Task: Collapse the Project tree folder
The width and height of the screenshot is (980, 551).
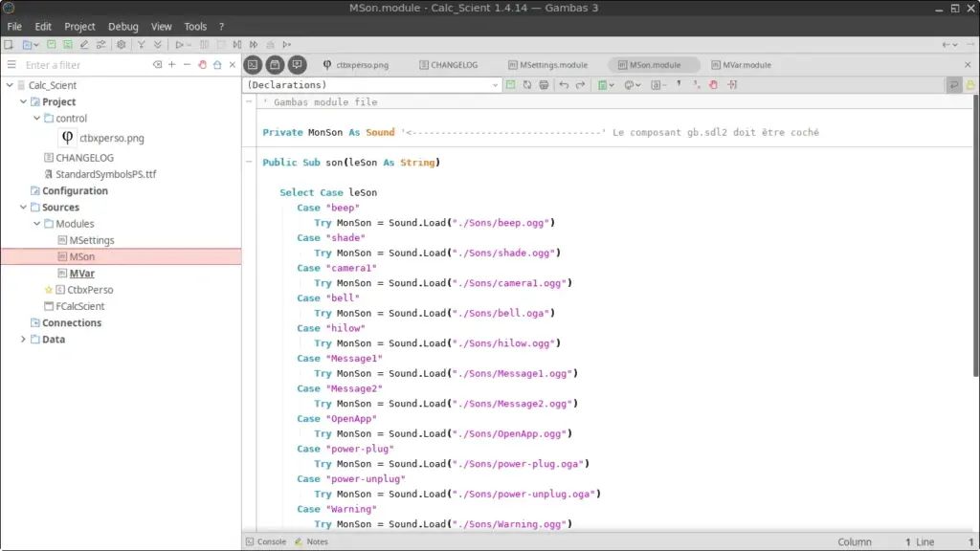Action: click(23, 101)
